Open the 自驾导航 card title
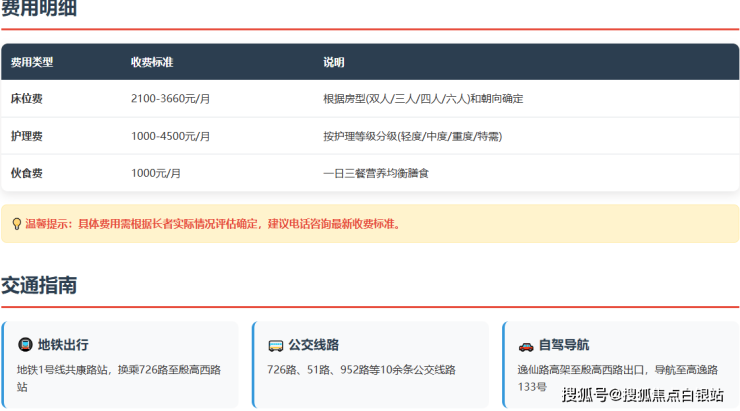Viewport: 740px width, 411px height. (563, 345)
